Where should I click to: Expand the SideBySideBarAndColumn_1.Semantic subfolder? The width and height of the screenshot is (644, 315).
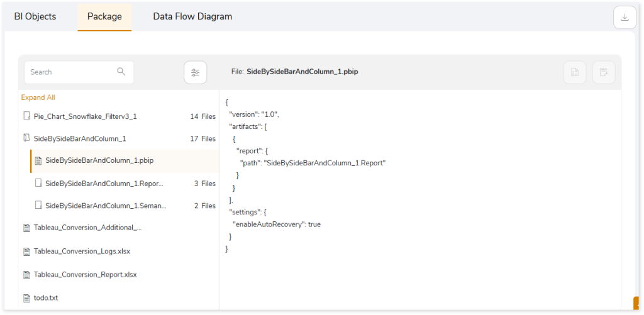coord(125,206)
